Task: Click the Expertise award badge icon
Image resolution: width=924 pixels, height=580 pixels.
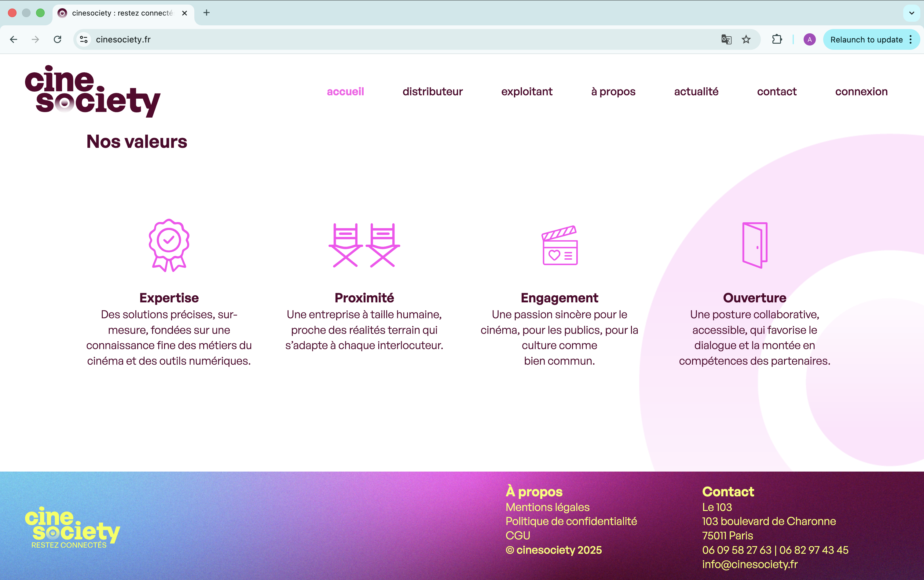Action: pyautogui.click(x=169, y=245)
